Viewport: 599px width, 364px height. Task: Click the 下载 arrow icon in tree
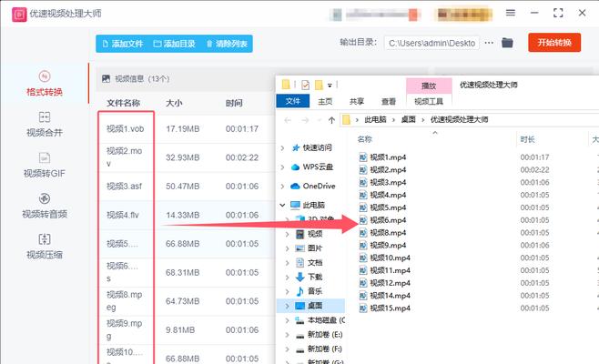tap(300, 277)
